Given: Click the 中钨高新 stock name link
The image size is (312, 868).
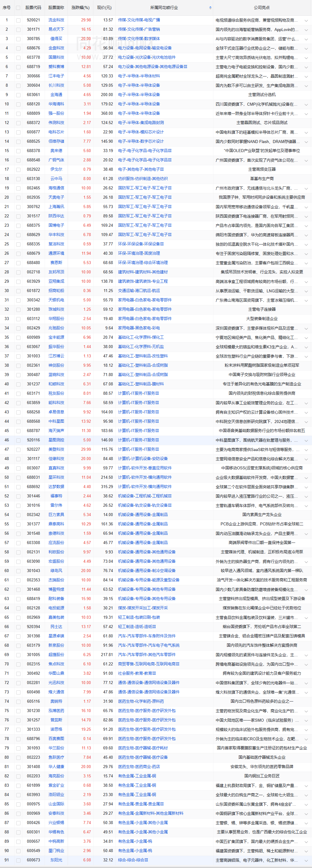Looking at the screenshot, I should 56,841.
